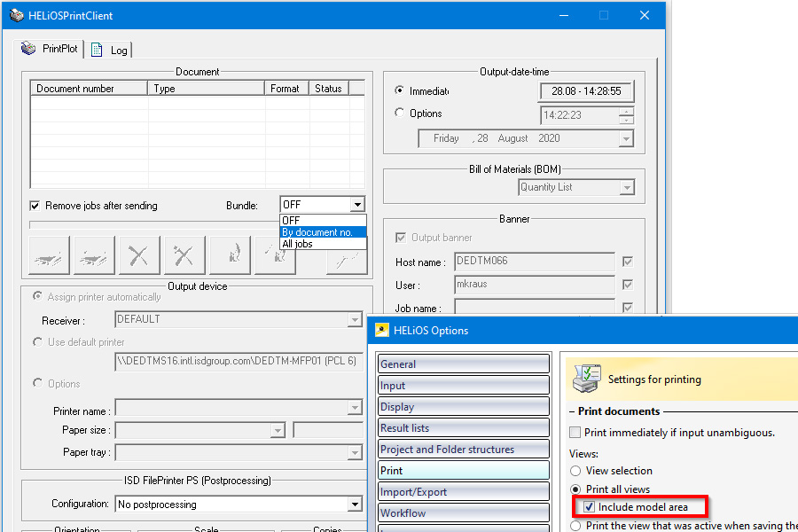This screenshot has width=798, height=532.
Task: Open the Print options category
Action: pyautogui.click(x=464, y=471)
